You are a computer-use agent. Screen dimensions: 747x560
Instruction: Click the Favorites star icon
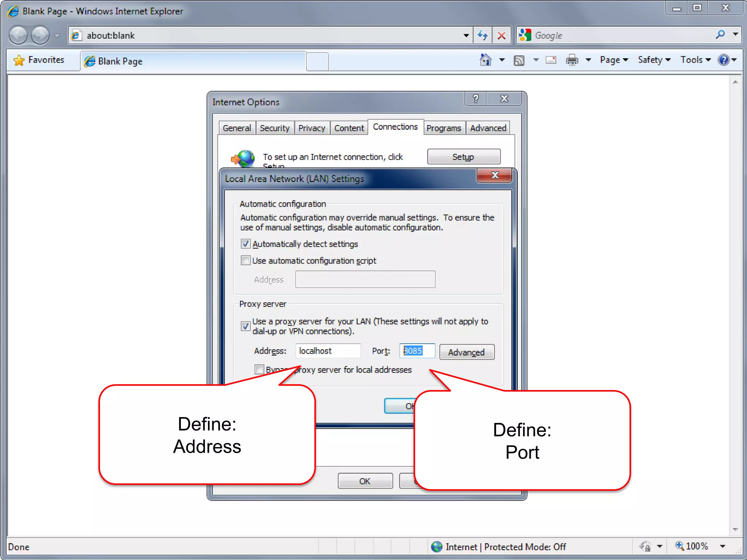(19, 60)
